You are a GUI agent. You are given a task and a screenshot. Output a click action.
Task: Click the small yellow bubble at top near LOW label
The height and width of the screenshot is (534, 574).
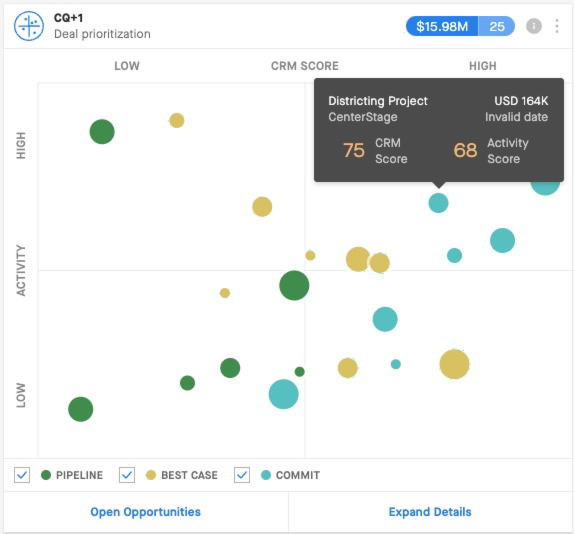point(176,120)
